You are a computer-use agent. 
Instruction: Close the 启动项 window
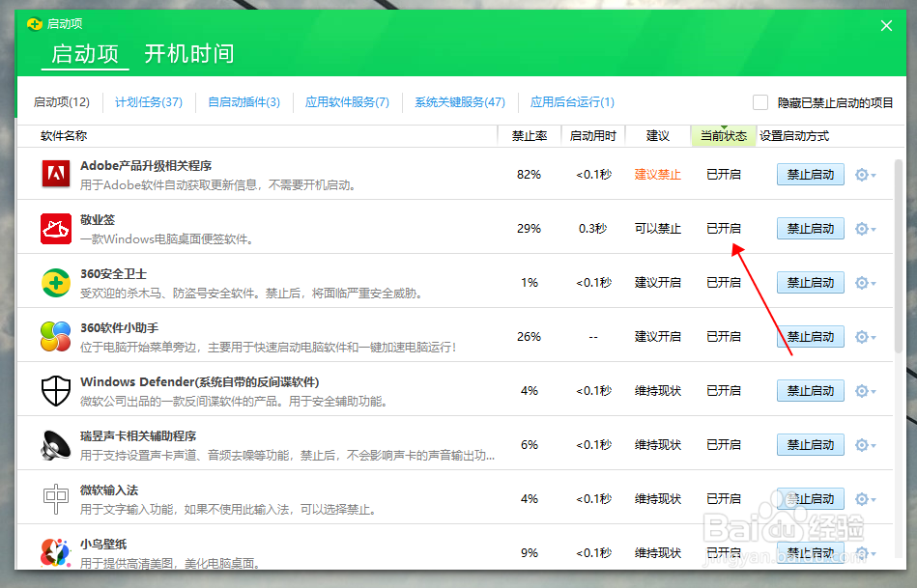coord(887,26)
